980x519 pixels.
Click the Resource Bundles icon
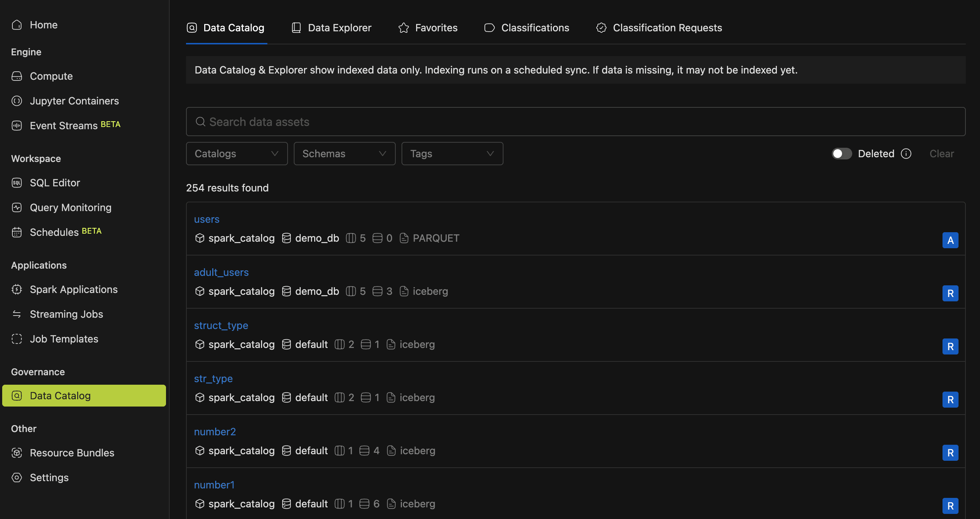(17, 453)
